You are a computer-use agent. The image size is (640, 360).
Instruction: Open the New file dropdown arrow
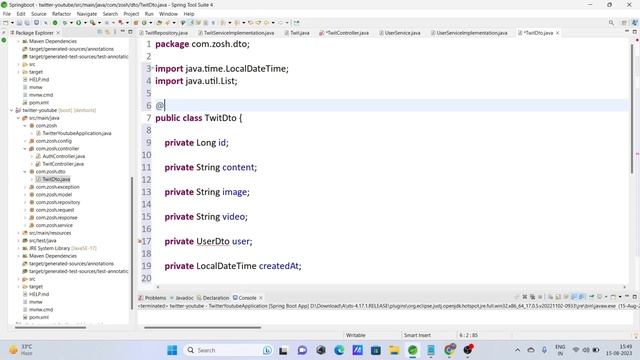tap(12, 23)
